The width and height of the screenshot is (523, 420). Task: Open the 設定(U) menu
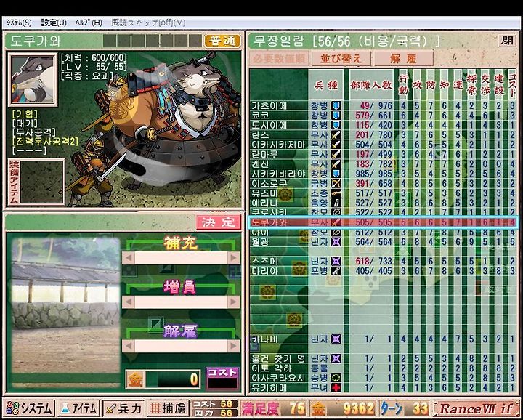click(x=54, y=23)
